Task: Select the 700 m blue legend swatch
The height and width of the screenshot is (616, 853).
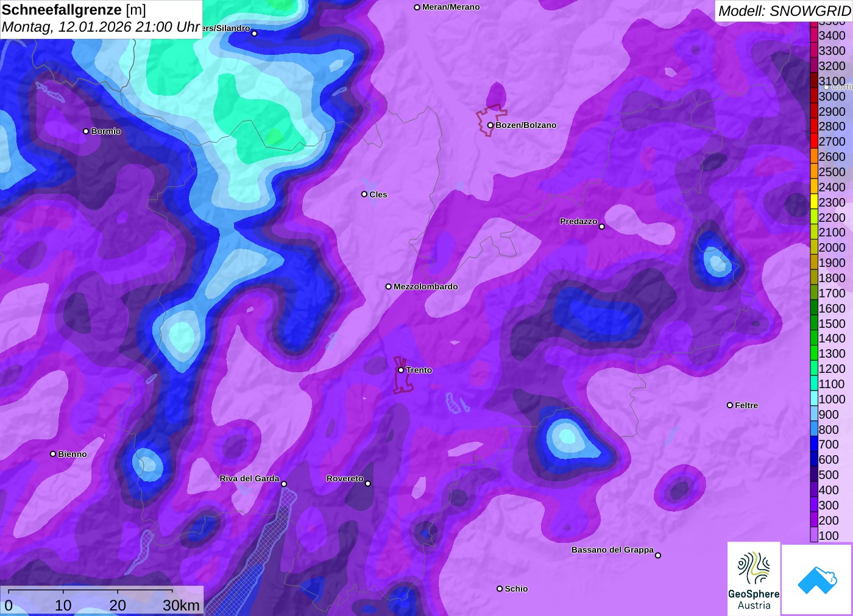Action: [814, 444]
